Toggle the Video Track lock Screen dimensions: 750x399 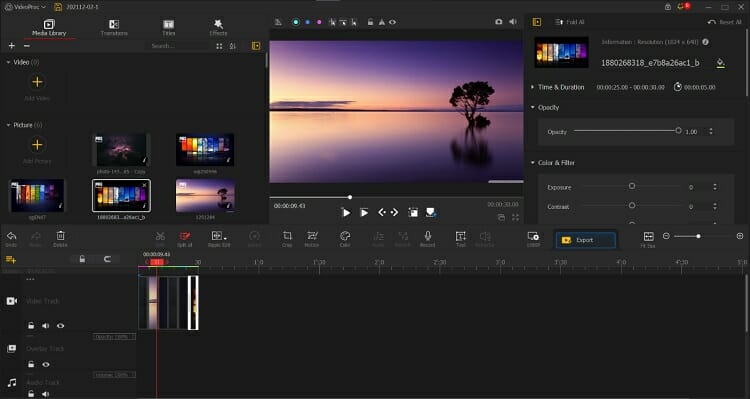point(31,326)
